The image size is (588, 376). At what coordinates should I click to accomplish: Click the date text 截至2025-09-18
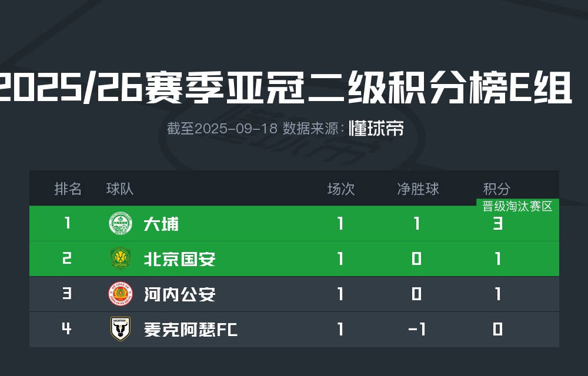pos(222,129)
